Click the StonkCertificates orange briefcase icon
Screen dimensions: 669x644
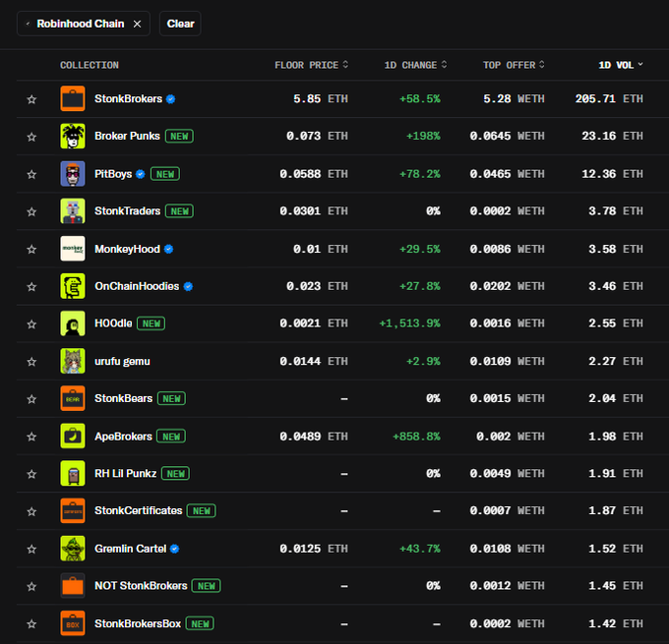pyautogui.click(x=73, y=510)
